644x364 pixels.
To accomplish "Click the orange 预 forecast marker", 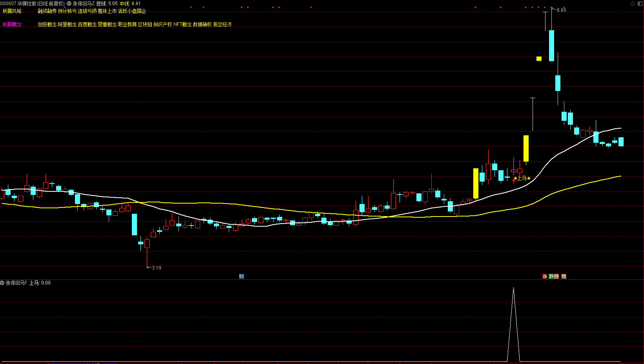I will click(x=556, y=277).
